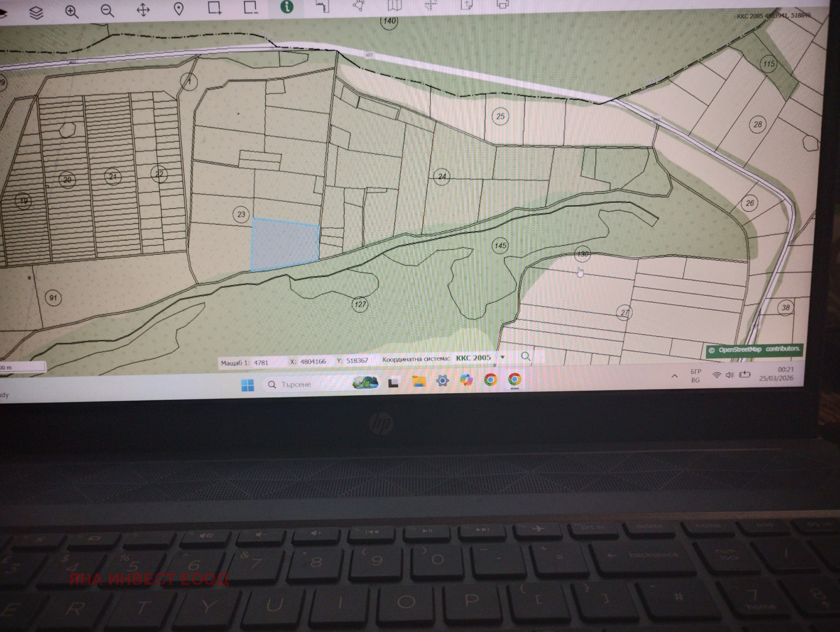Open File Explorer from the taskbar

(x=418, y=382)
